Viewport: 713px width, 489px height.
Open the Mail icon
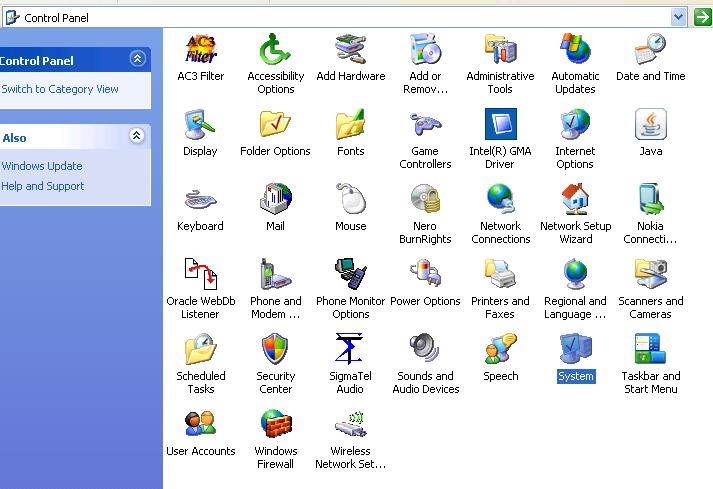tap(276, 199)
